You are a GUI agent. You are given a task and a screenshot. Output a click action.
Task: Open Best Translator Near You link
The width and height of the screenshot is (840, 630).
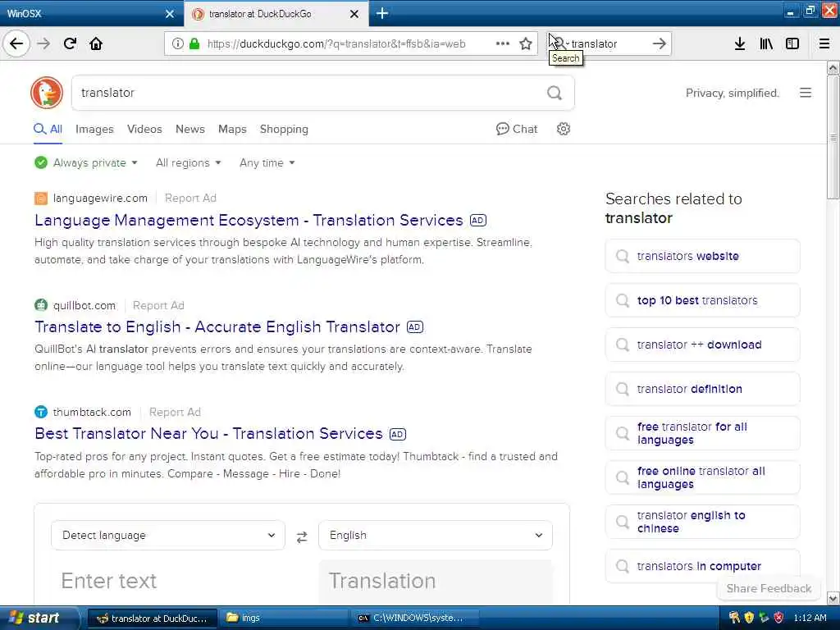[208, 433]
